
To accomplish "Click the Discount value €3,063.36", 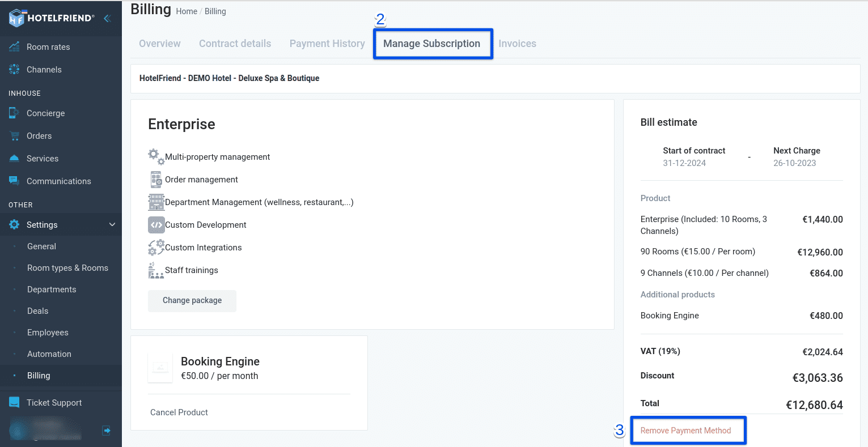I will (818, 378).
